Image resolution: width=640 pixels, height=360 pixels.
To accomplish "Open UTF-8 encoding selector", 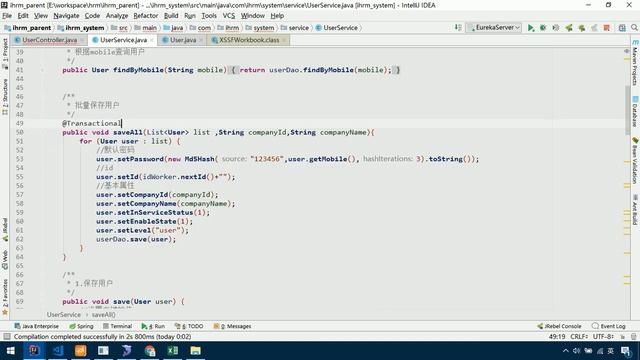I will (603, 337).
